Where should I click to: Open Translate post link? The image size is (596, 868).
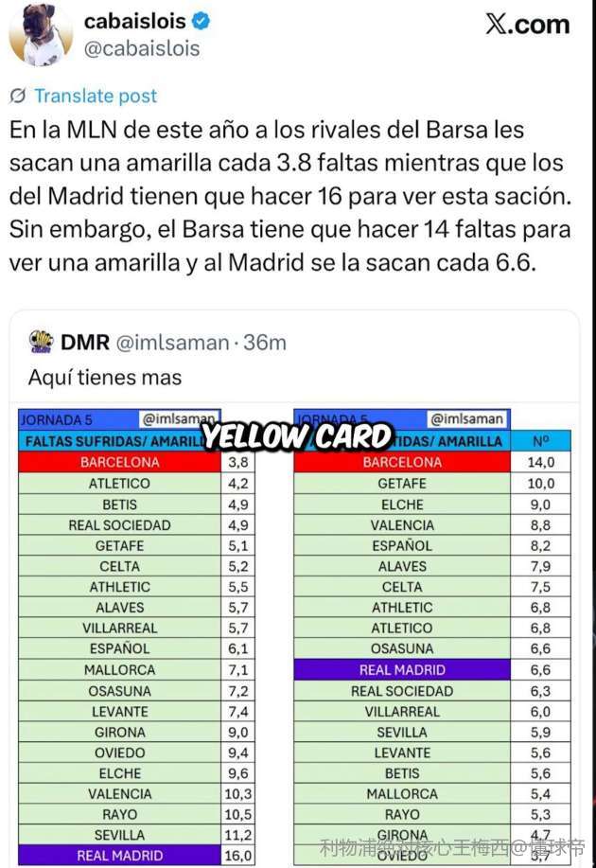pyautogui.click(x=96, y=96)
